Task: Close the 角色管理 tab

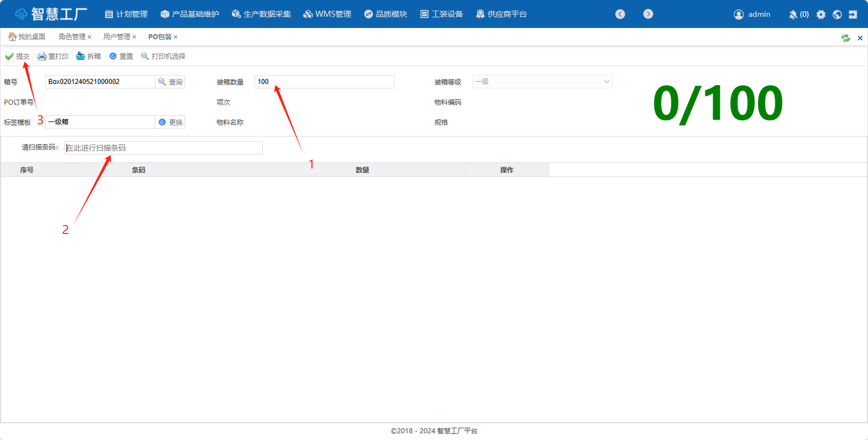Action: [x=89, y=37]
